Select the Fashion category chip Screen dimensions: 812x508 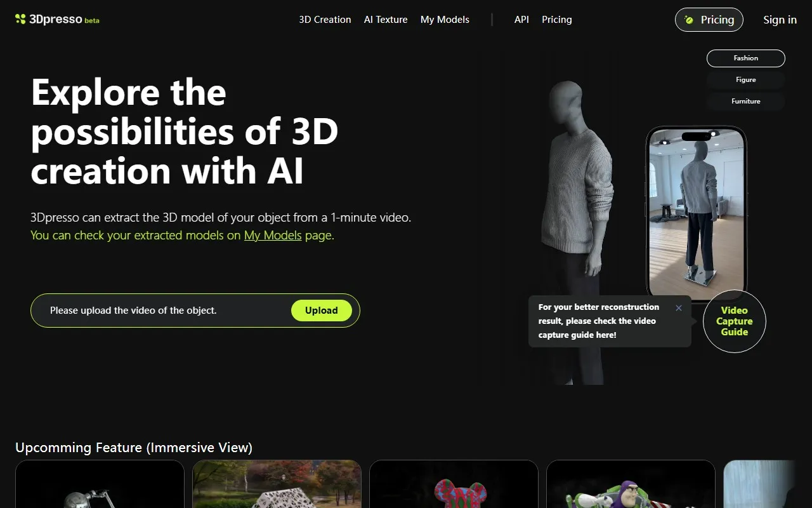(x=745, y=58)
